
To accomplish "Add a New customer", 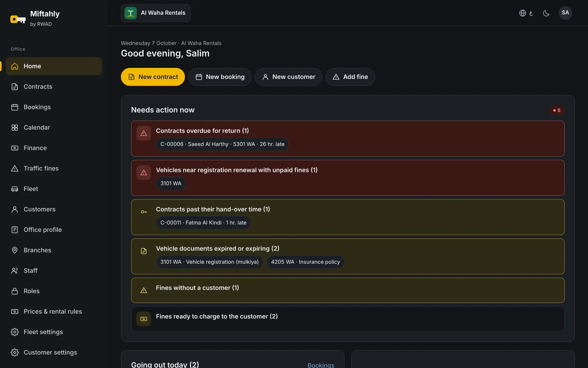I will coord(288,77).
